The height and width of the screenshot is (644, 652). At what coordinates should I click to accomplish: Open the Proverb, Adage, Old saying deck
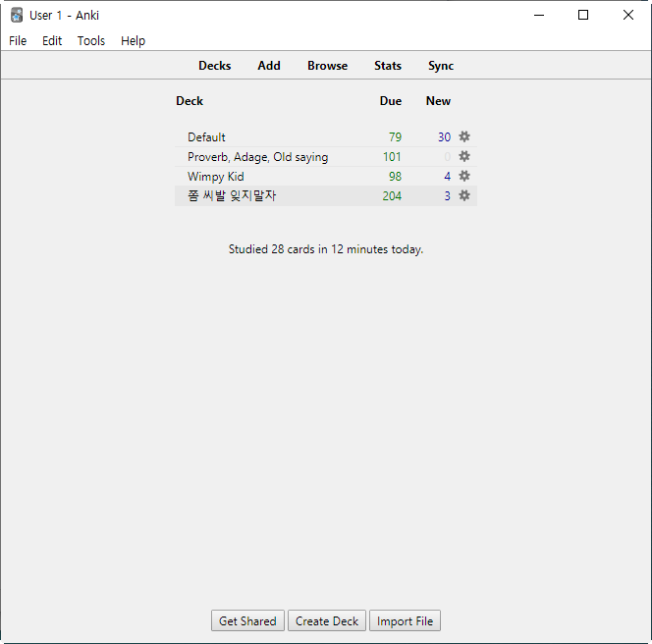[258, 157]
